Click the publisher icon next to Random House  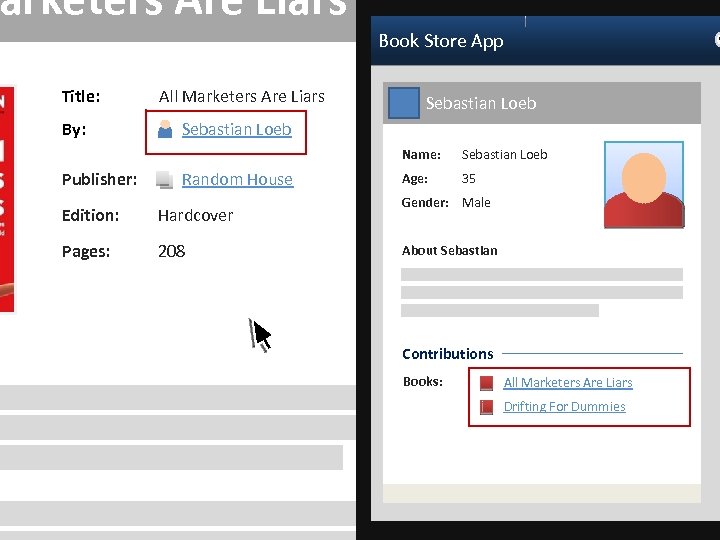[164, 180]
